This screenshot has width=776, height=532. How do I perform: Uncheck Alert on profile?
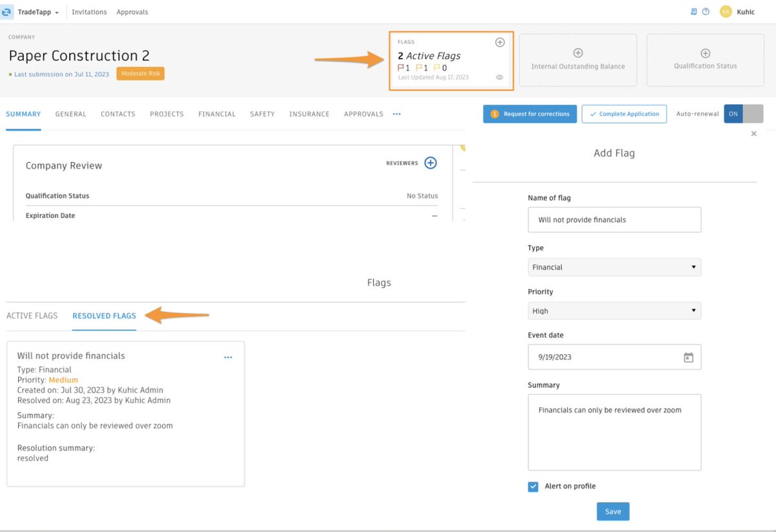point(533,486)
